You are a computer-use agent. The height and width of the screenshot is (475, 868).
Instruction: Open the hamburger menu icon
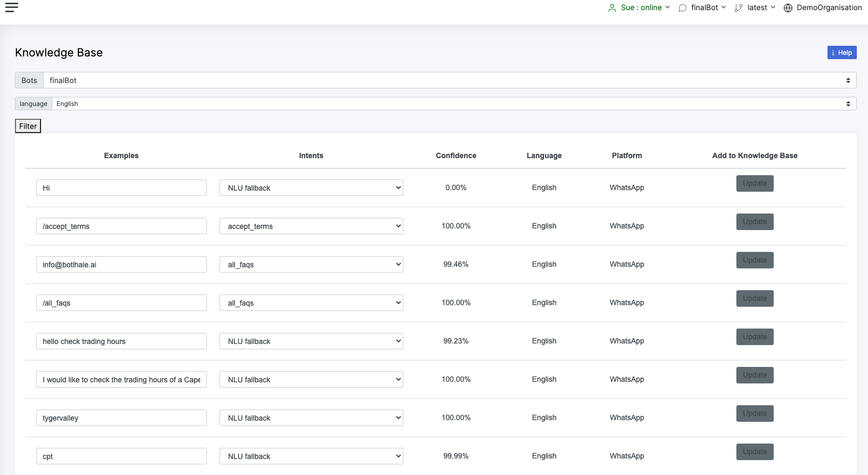pos(12,7)
